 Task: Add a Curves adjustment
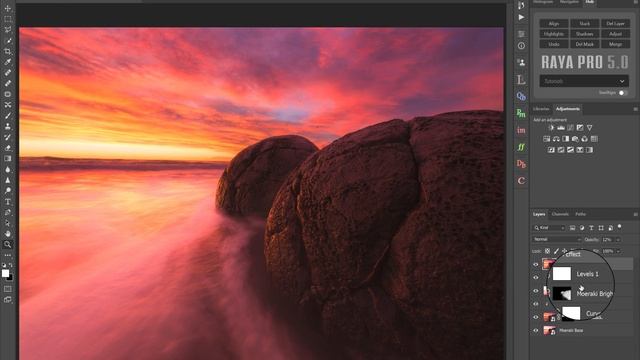570,128
